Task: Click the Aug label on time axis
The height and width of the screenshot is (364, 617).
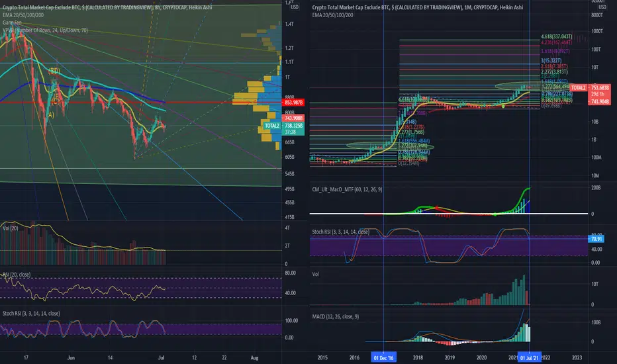Action: [255, 357]
